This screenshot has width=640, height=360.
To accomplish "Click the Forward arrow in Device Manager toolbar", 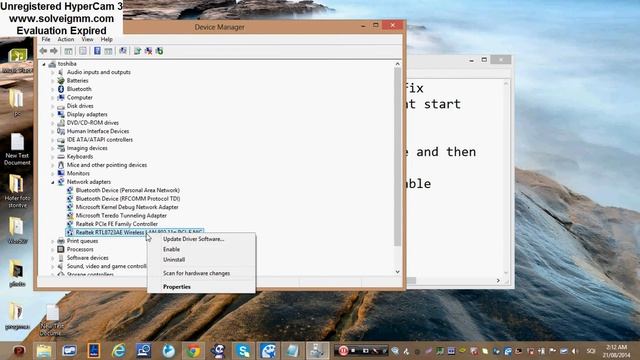I will tap(53, 51).
